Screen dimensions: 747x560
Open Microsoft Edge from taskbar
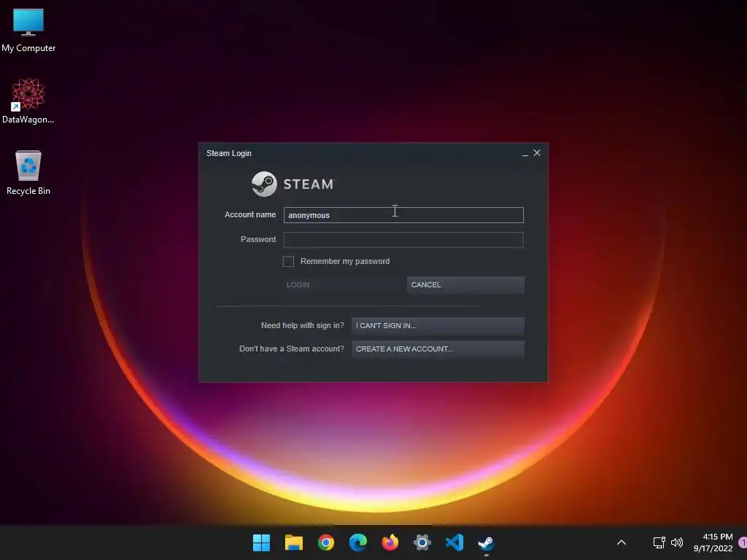click(x=357, y=542)
